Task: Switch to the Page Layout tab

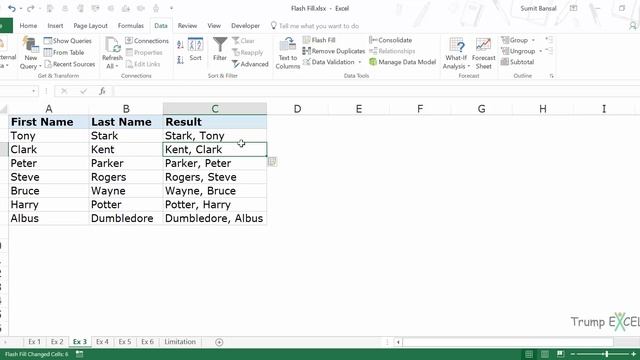Action: coord(90,26)
